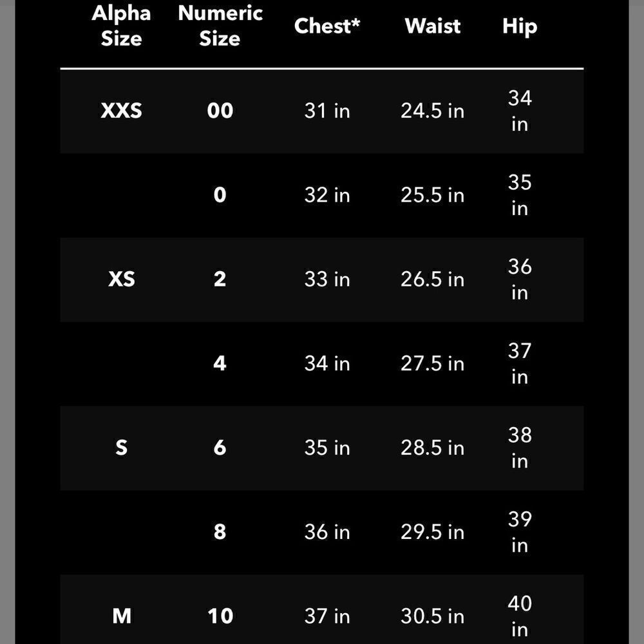
Task: Select numeric size 8
Action: point(220,531)
